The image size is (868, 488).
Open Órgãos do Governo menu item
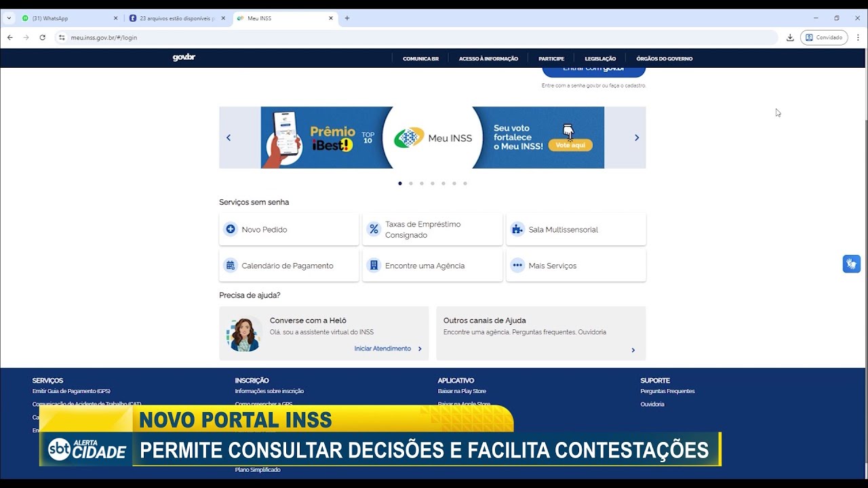(665, 59)
